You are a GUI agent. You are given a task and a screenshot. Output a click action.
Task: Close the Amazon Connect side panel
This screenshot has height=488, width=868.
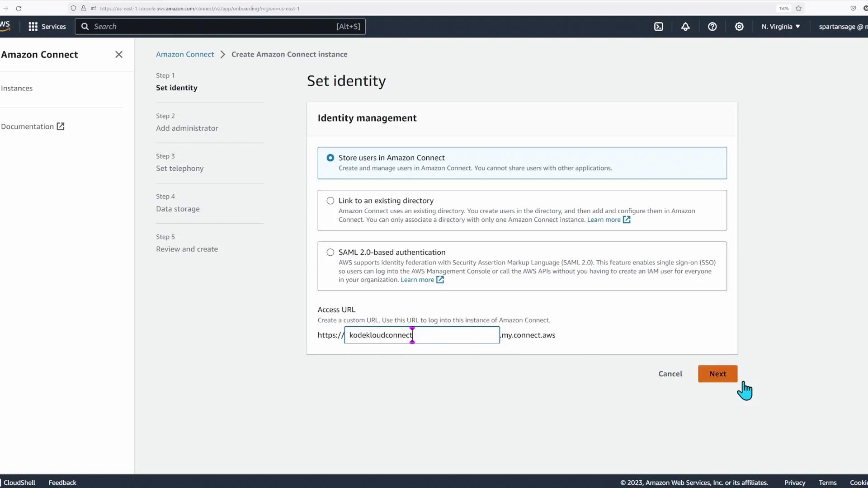119,55
